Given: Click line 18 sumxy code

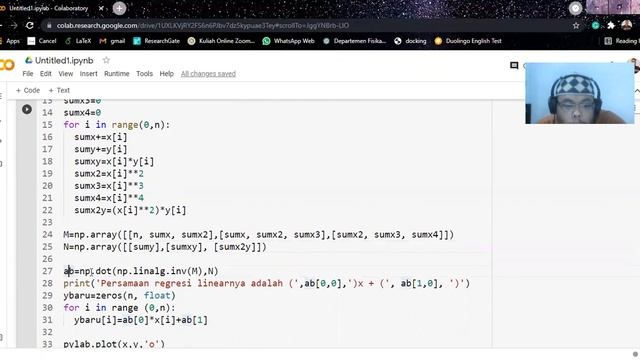Looking at the screenshot, I should coord(114,162).
